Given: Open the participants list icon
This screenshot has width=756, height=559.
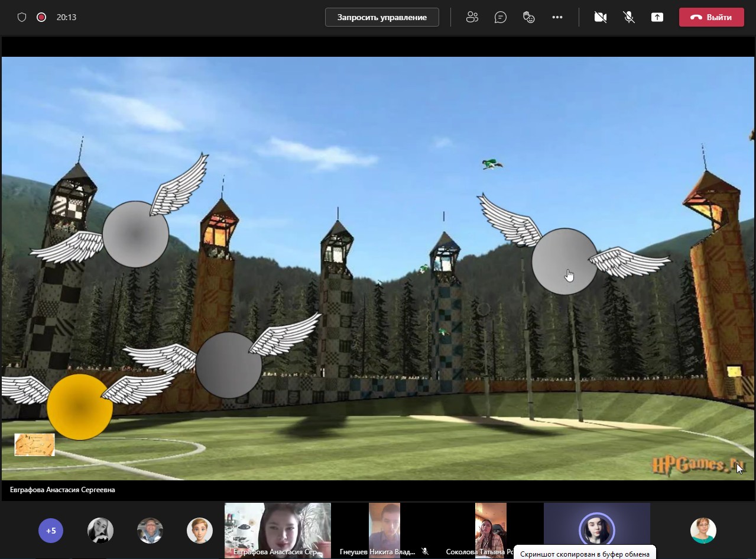Looking at the screenshot, I should pyautogui.click(x=472, y=17).
